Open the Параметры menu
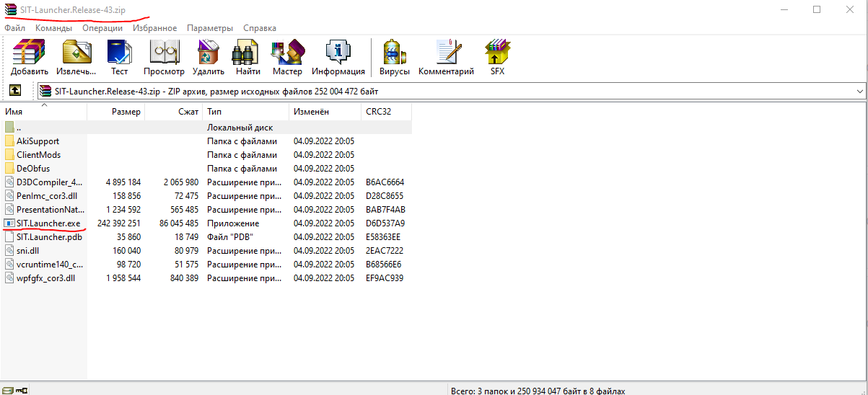 tap(210, 28)
